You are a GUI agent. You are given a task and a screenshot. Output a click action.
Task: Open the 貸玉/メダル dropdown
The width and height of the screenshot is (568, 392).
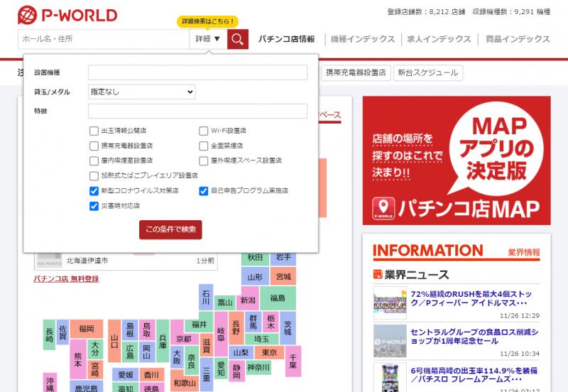pyautogui.click(x=141, y=92)
